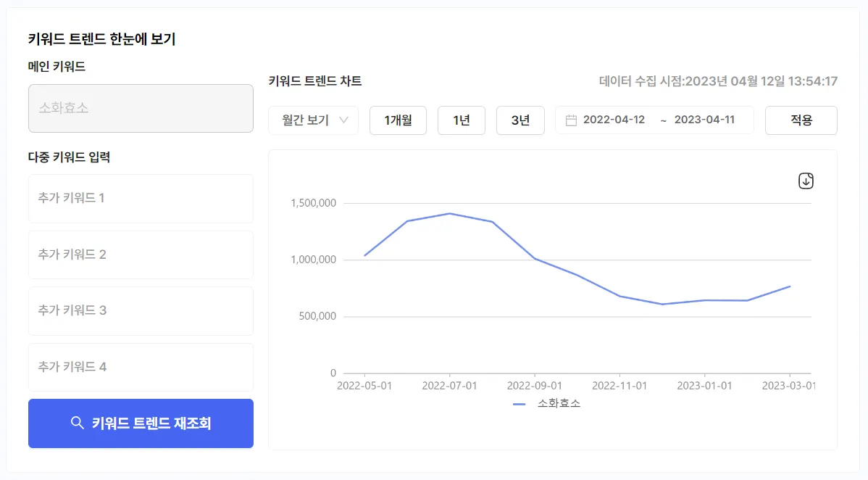Toggle the 소화효소 legend line swatch

click(x=519, y=404)
